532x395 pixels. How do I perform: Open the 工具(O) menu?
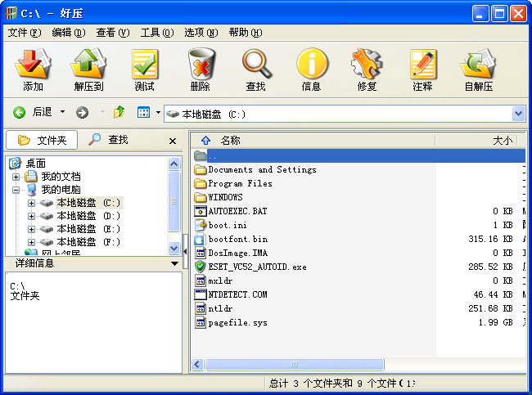point(157,33)
